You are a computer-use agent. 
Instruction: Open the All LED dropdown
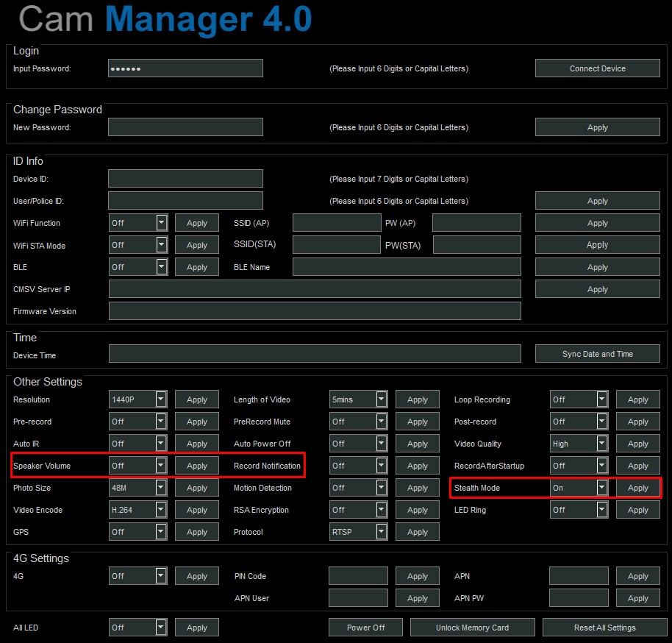138,627
